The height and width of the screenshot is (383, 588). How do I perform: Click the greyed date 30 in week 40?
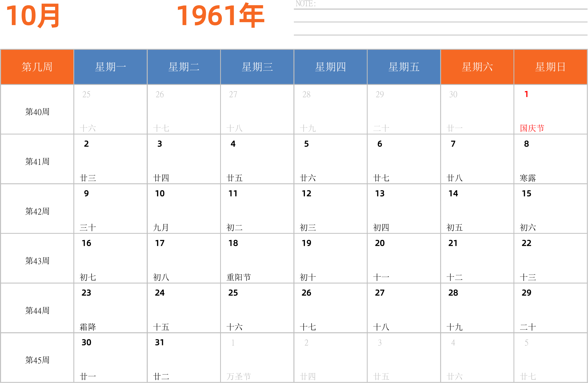tap(453, 94)
